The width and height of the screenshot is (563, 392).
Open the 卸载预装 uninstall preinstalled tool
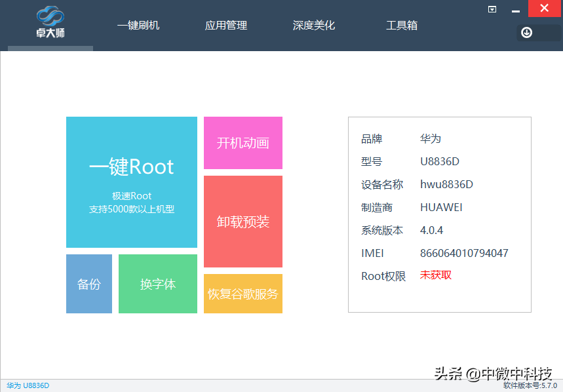pyautogui.click(x=243, y=222)
